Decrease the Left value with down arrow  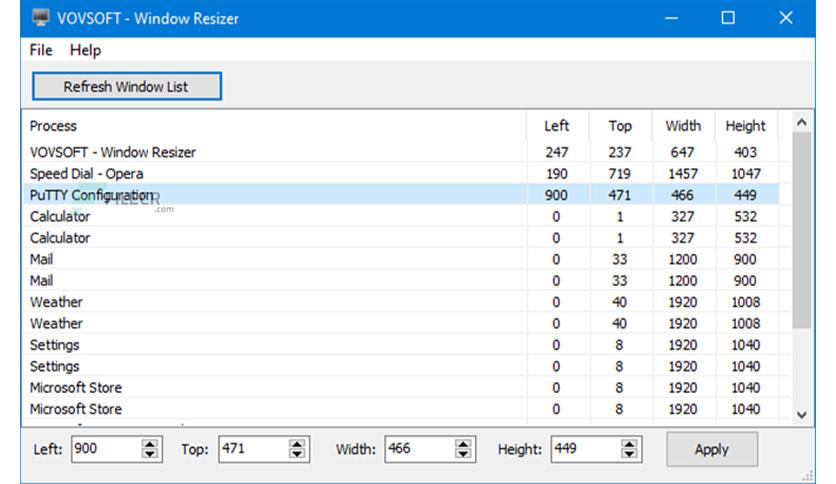(x=150, y=455)
